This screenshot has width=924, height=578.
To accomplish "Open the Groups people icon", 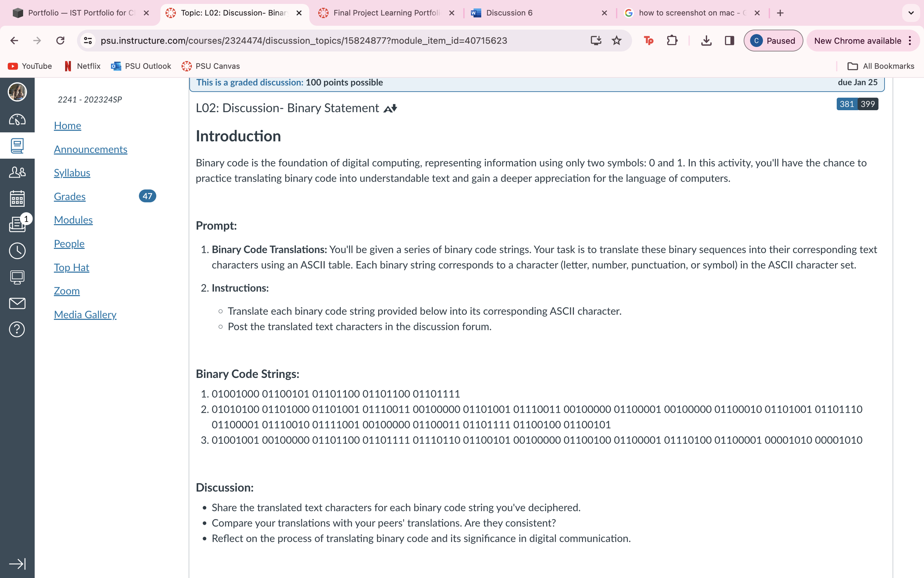I will 17,172.
